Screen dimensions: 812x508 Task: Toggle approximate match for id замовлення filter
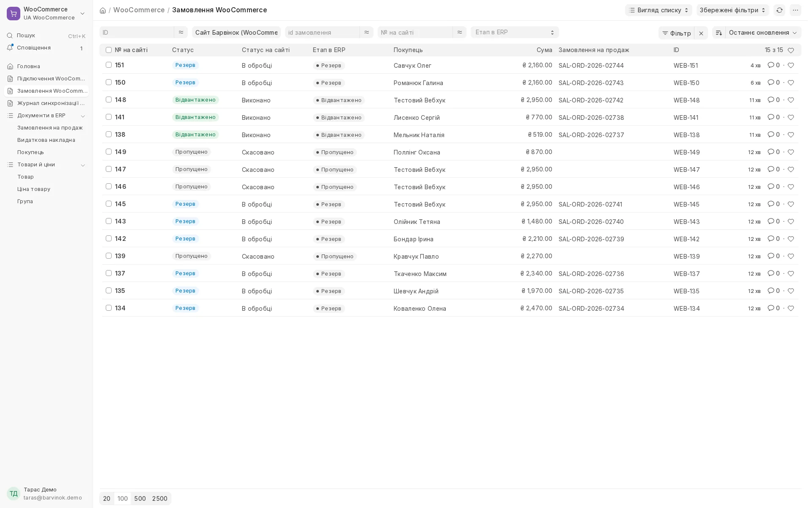point(367,32)
